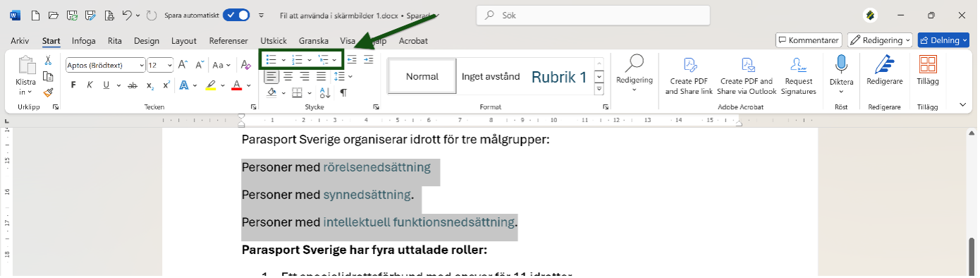
Task: Switch to the Design tab
Action: pyautogui.click(x=147, y=41)
